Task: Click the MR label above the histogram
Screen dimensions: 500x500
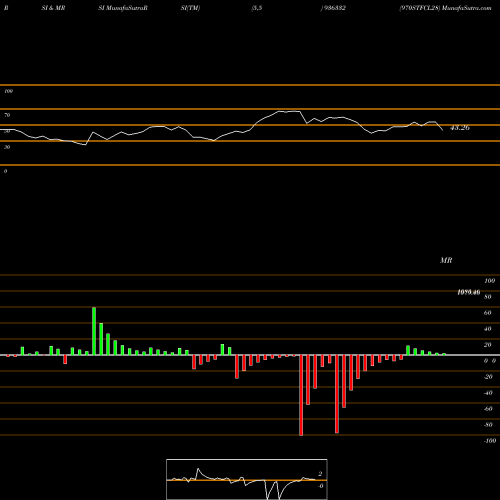Action: [446, 260]
